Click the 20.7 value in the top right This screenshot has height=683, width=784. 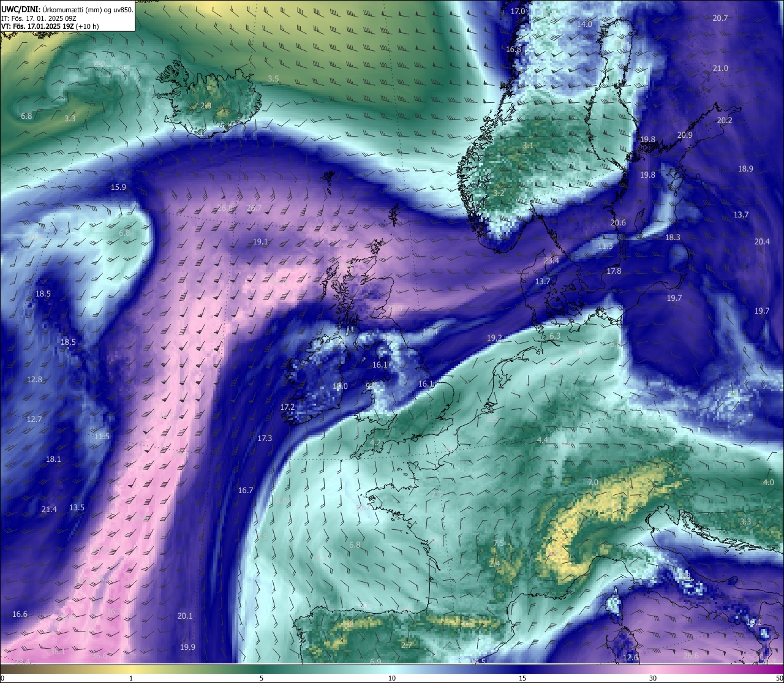[720, 18]
